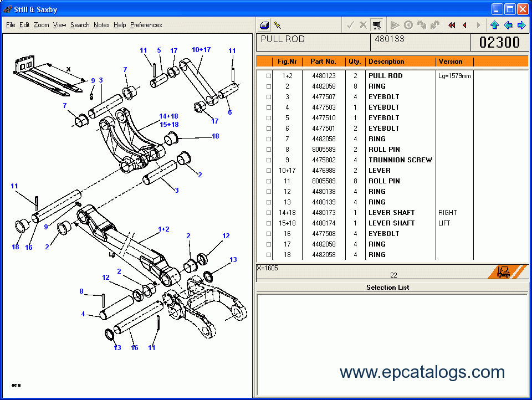
Task: Check the box for LEVER 4476988
Action: coord(269,171)
